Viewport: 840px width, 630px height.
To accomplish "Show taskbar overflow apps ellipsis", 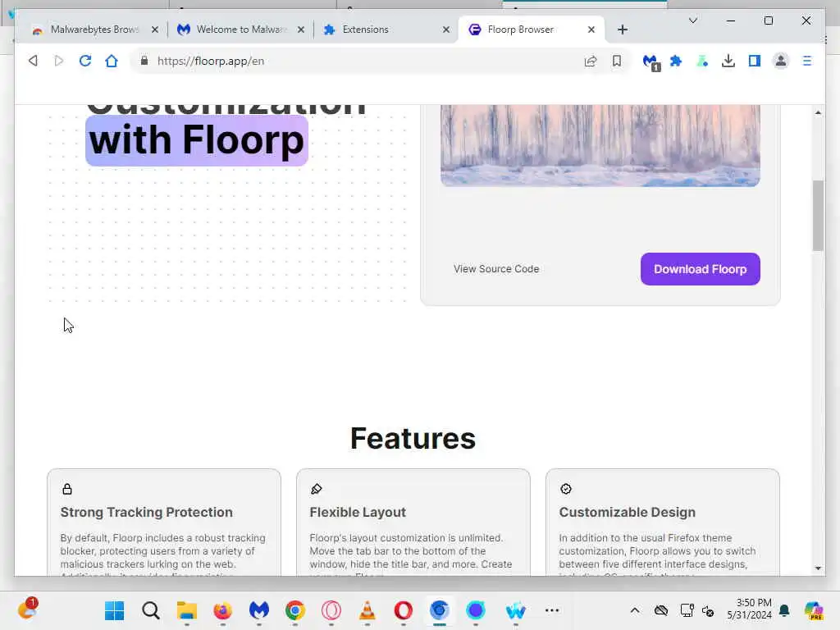I will pyautogui.click(x=552, y=610).
